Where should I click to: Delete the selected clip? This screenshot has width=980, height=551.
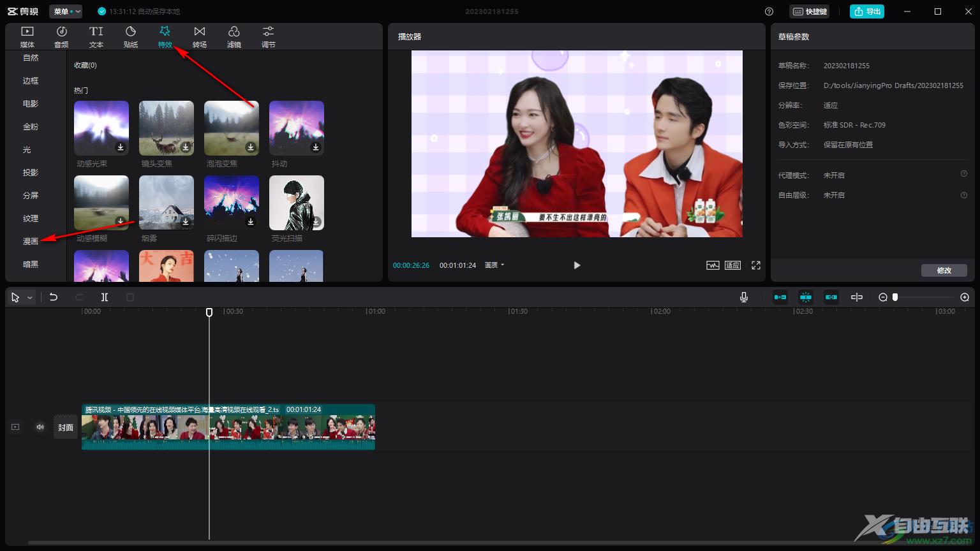[x=130, y=297]
